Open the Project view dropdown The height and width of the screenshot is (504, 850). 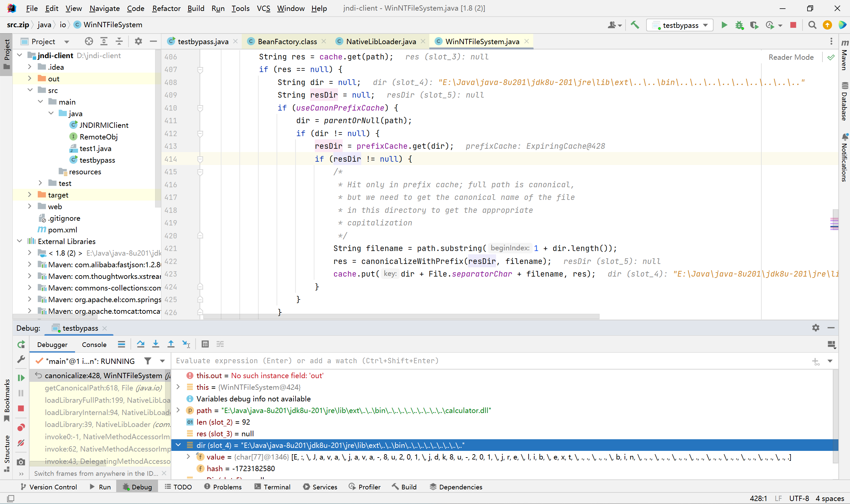(67, 42)
